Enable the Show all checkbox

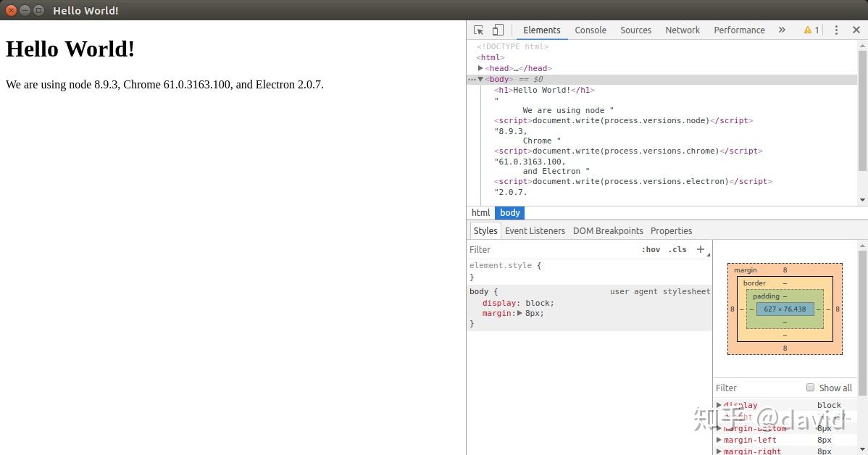tap(811, 388)
